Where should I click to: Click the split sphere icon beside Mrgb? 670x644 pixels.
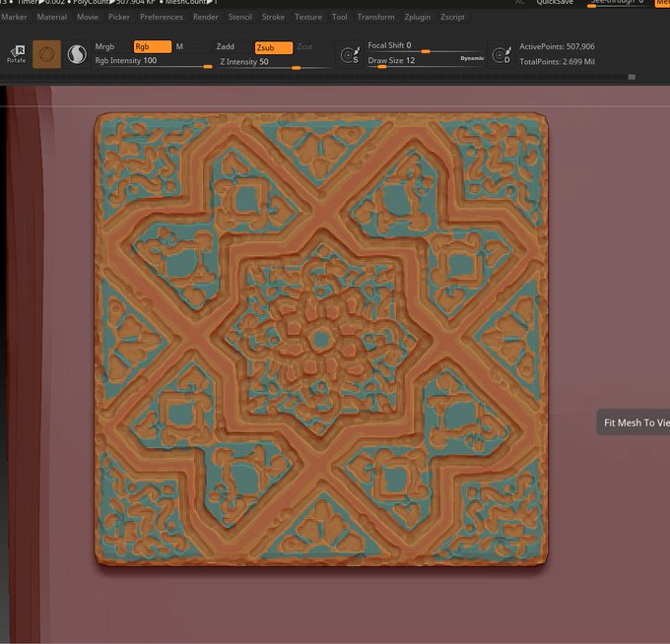pyautogui.click(x=77, y=55)
